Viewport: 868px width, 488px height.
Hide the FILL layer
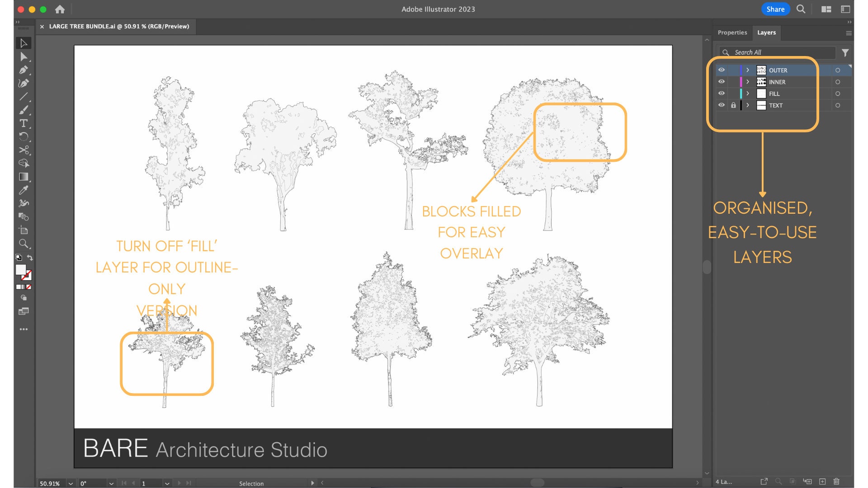click(x=722, y=94)
